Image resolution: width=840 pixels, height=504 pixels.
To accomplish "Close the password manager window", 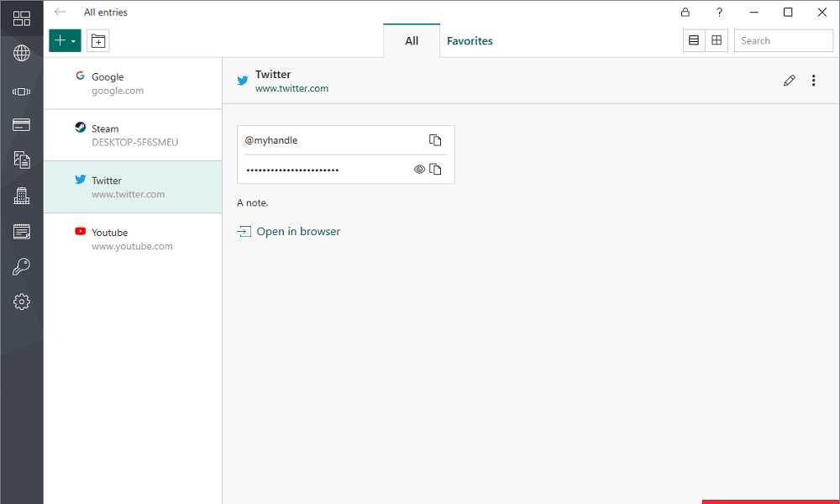I will pyautogui.click(x=822, y=12).
